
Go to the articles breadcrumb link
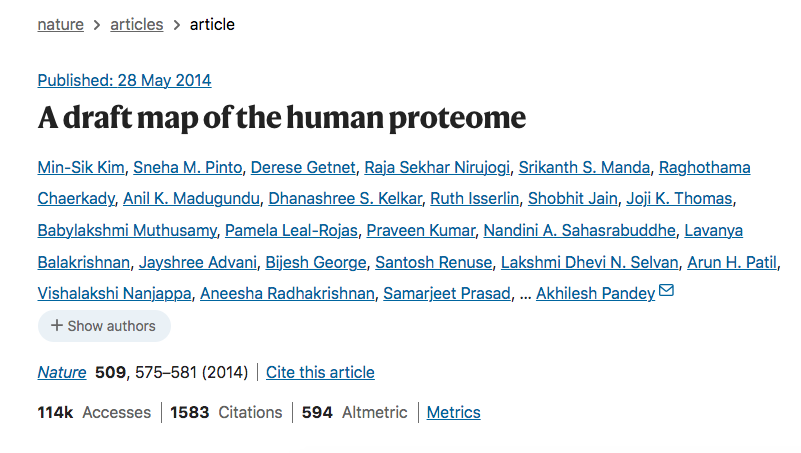136,24
